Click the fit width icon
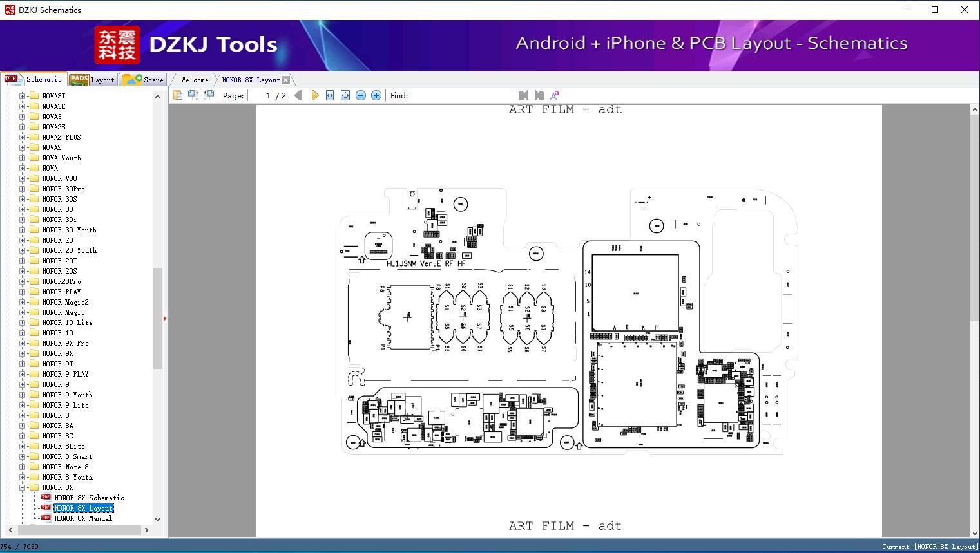The width and height of the screenshot is (980, 553). point(330,95)
